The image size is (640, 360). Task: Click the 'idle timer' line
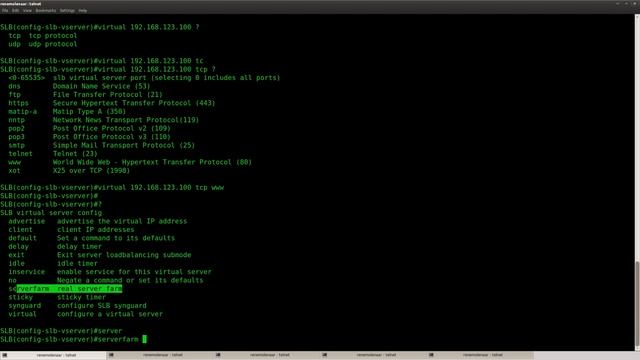(53, 263)
